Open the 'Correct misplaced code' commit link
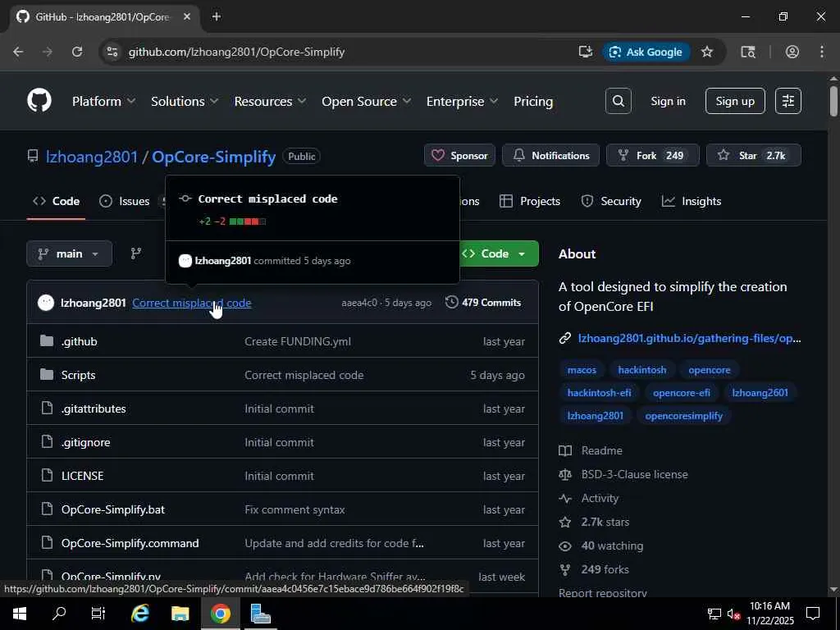 (x=192, y=303)
